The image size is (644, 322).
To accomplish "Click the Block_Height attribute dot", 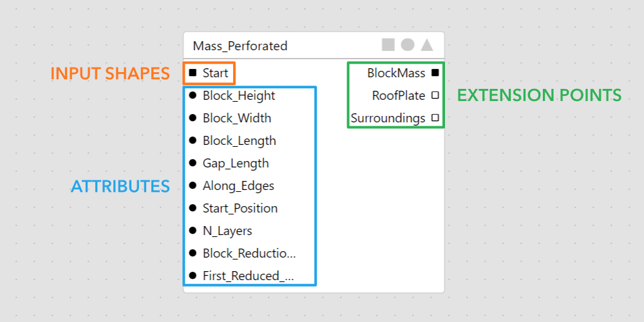I will pyautogui.click(x=193, y=95).
